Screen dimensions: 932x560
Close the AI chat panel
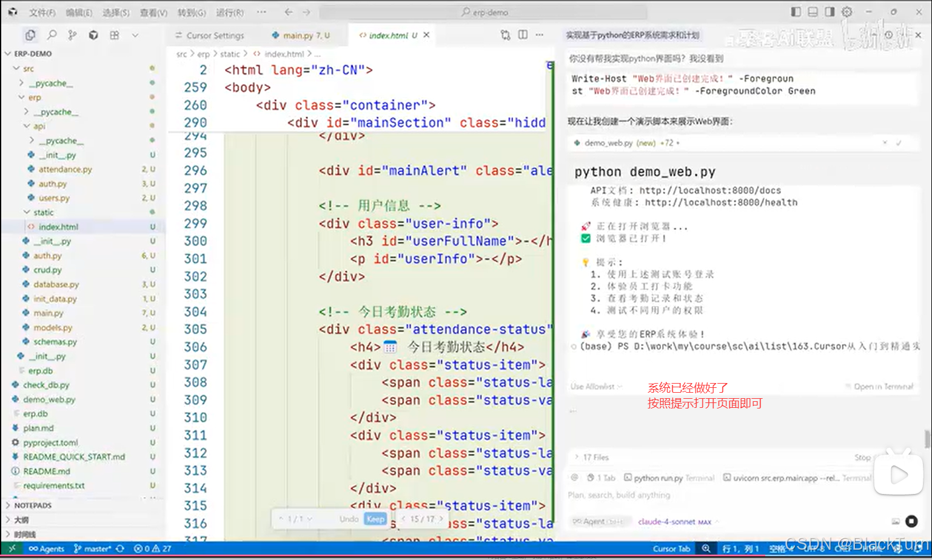click(x=918, y=35)
